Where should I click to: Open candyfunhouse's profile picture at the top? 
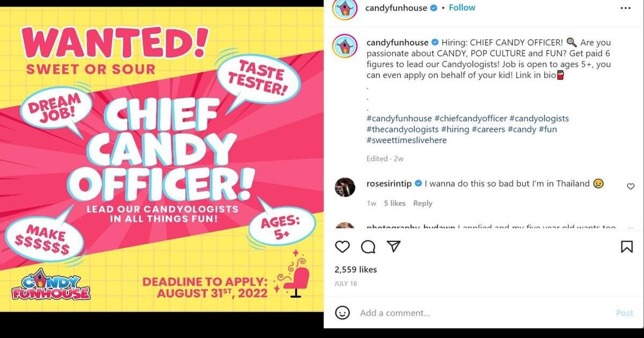[345, 9]
